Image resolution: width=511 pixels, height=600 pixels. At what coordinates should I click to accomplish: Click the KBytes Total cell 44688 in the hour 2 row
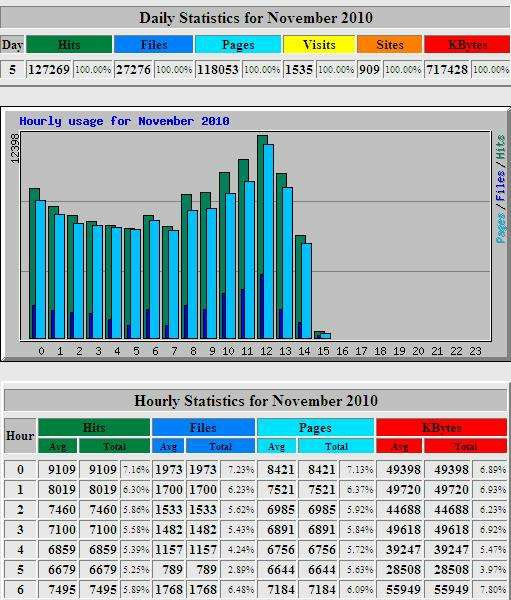[448, 510]
